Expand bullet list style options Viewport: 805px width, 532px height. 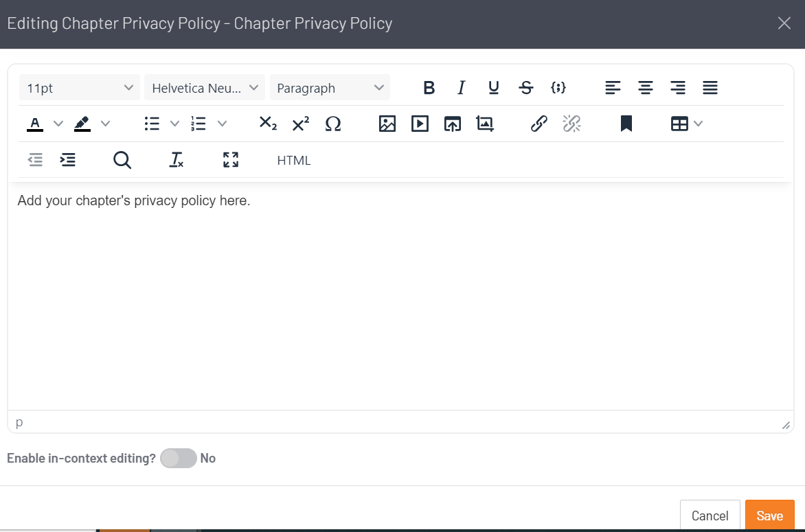[x=174, y=124]
